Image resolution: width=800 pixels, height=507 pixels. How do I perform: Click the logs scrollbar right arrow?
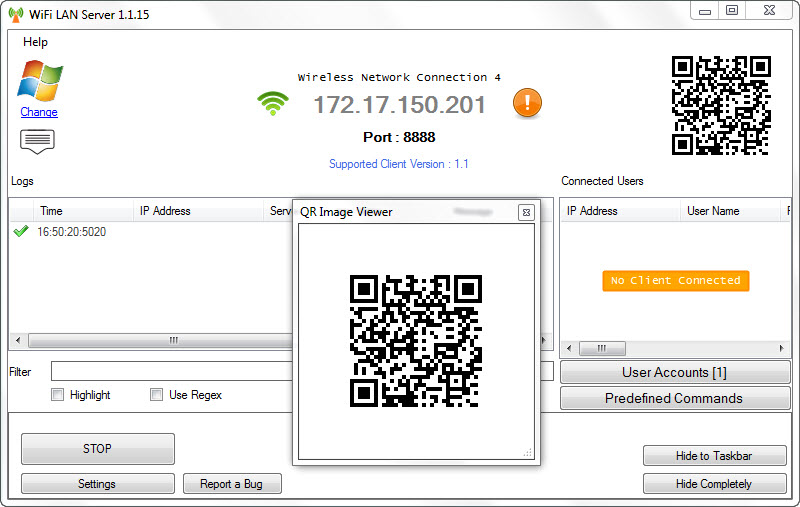544,340
